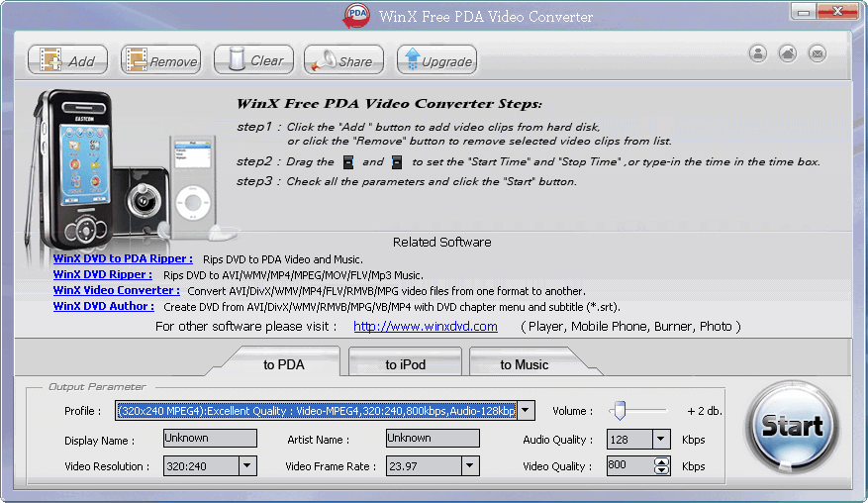
Task: Click the start time marker icon in step2
Action: [348, 162]
